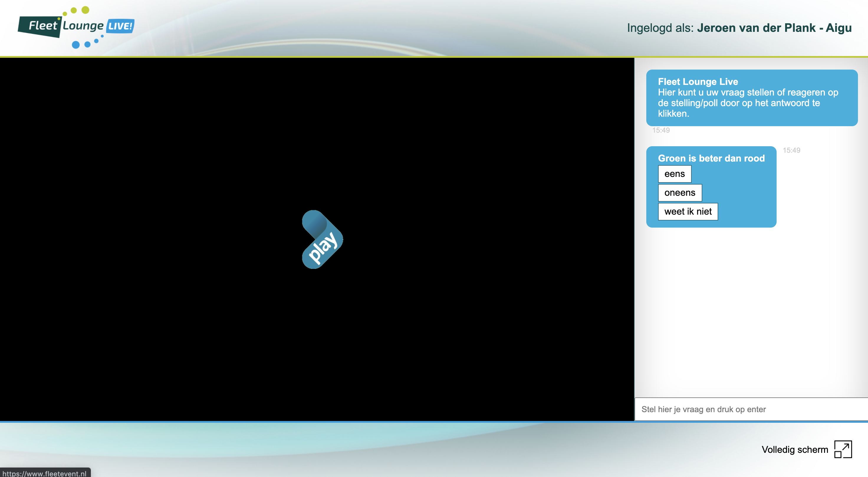Screen dimensions: 868x477
Task: Click the 'Hier kunt u uw vraag stellen' message text
Action: (748, 103)
